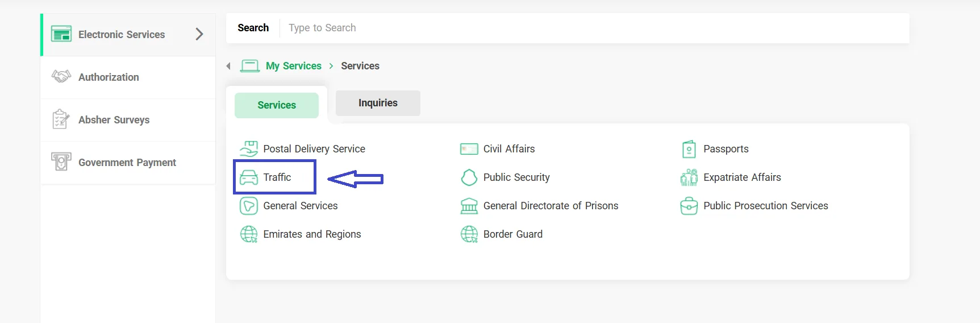Click the Postal Delivery Service icon
The height and width of the screenshot is (323, 980).
(249, 149)
